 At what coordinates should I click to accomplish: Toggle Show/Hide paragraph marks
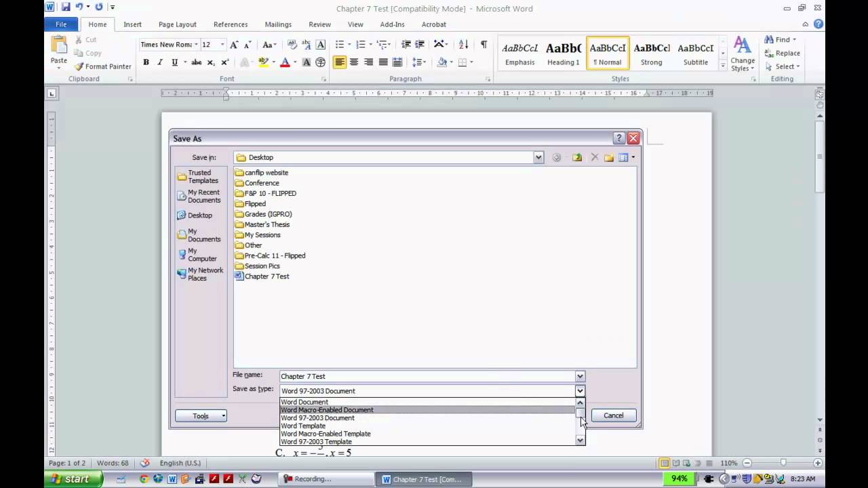484,45
